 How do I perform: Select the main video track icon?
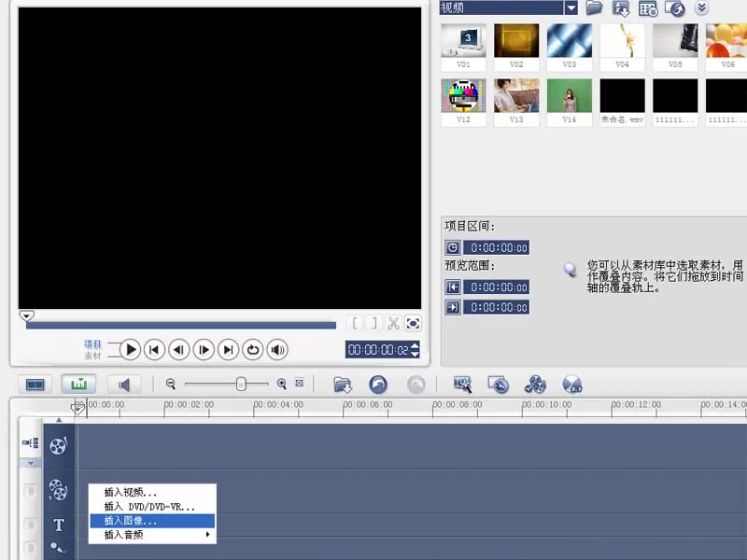(x=58, y=446)
